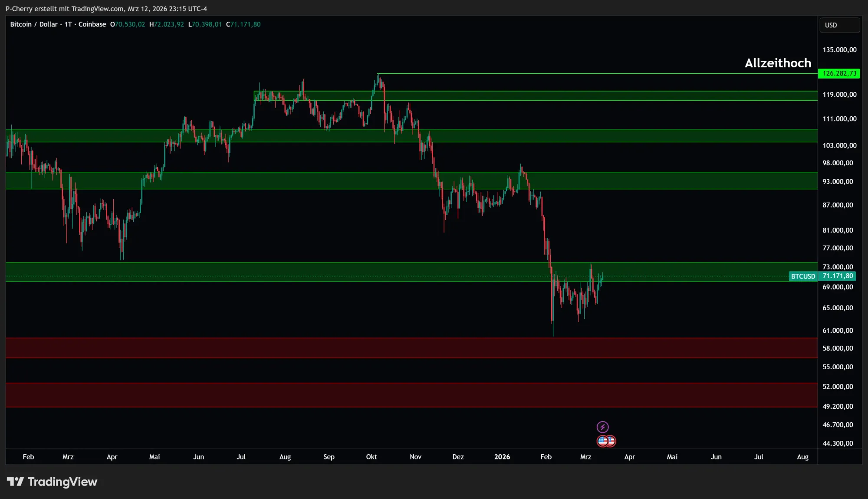The image size is (868, 499).
Task: Click the BTCUSD 71.171,80 price label
Action: [x=822, y=276]
